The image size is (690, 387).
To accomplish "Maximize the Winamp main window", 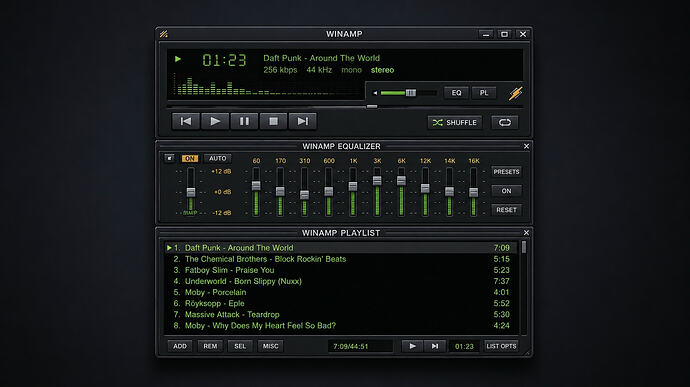I will tap(504, 34).
